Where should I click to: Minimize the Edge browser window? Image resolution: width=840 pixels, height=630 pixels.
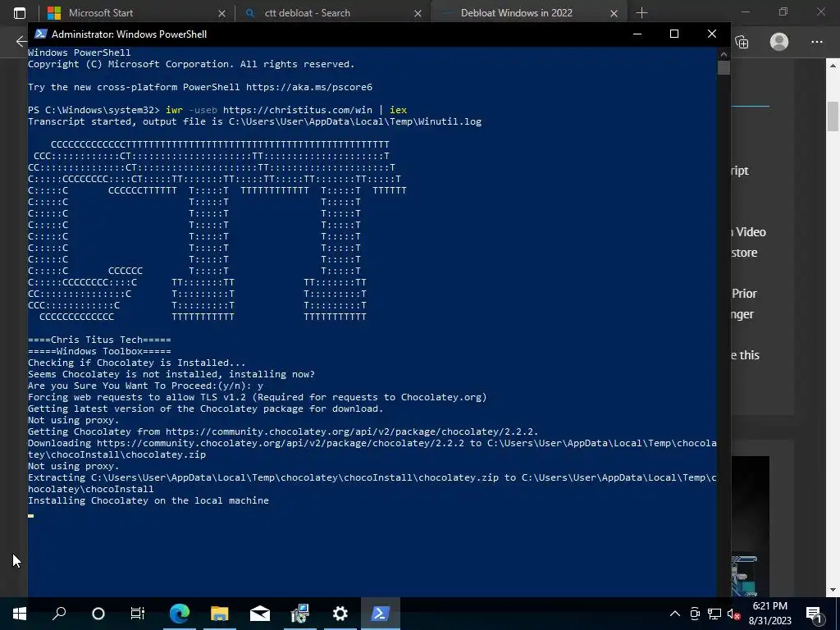click(x=746, y=11)
